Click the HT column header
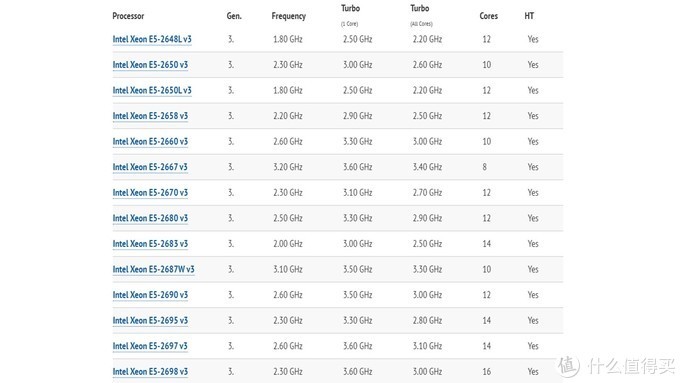The height and width of the screenshot is (383, 680). pos(529,16)
